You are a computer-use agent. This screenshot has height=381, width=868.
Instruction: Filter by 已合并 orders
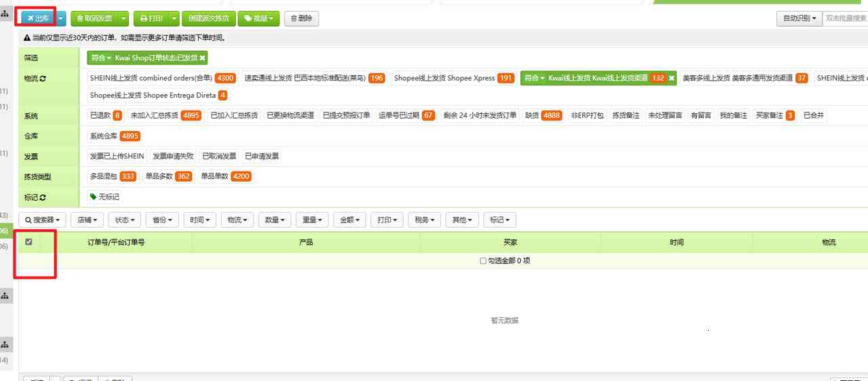[x=814, y=115]
